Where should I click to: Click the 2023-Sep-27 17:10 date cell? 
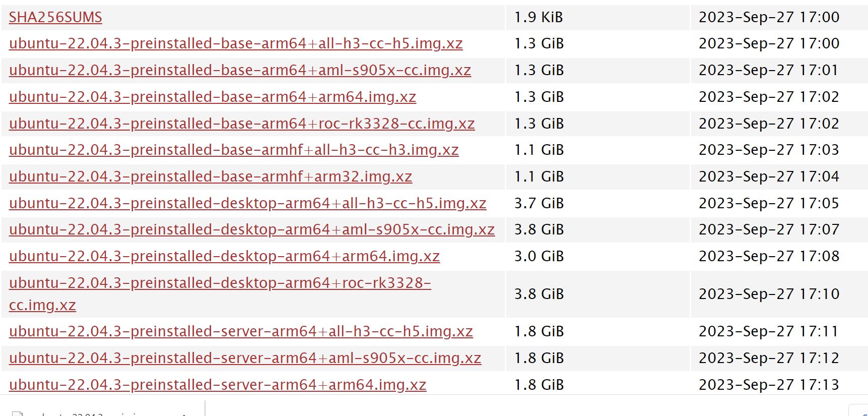pos(779,294)
